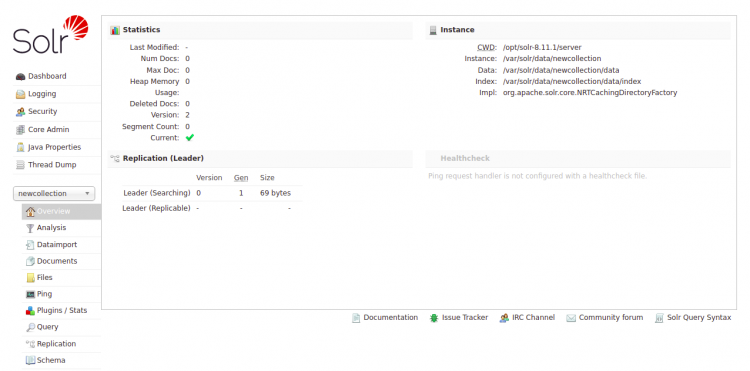The height and width of the screenshot is (371, 750).
Task: Click the Files folder icon
Action: pyautogui.click(x=30, y=278)
